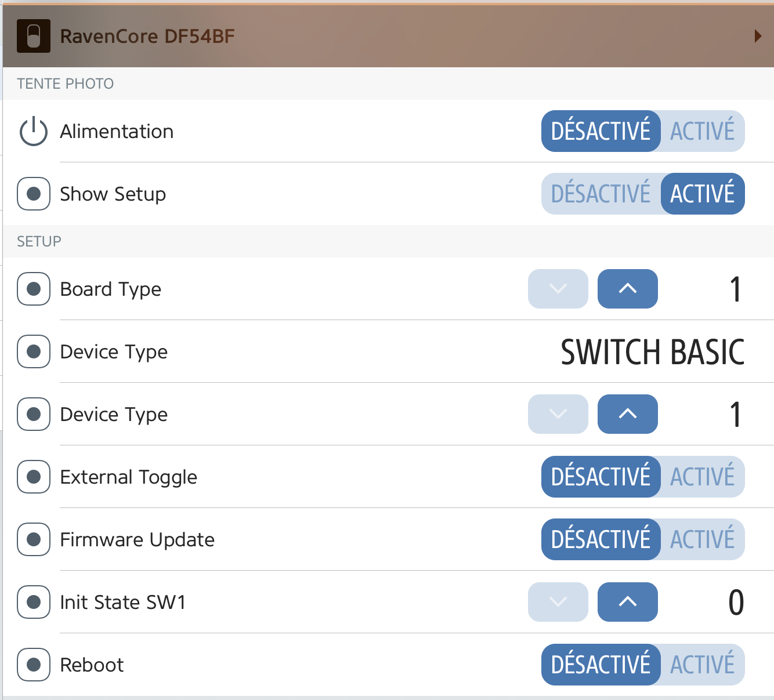Click the Reboot label
Image resolution: width=774 pixels, height=700 pixels.
tap(92, 665)
